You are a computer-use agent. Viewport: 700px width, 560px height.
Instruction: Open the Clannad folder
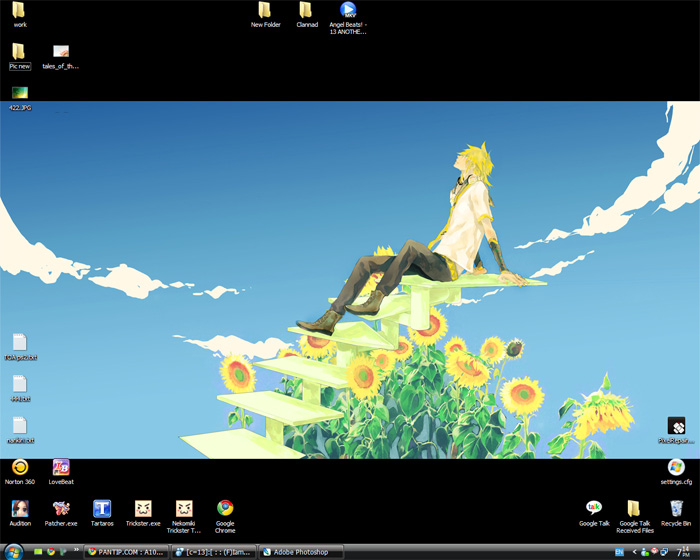pos(307,14)
